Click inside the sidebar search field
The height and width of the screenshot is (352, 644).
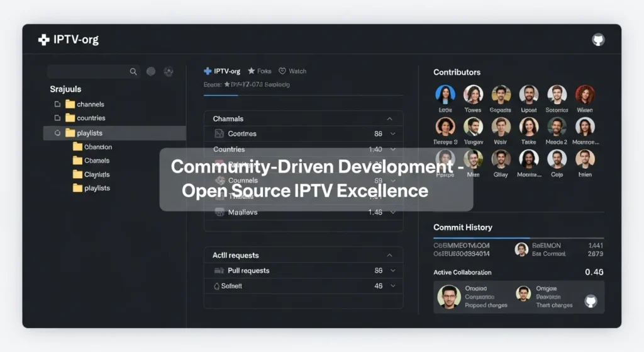coord(94,72)
